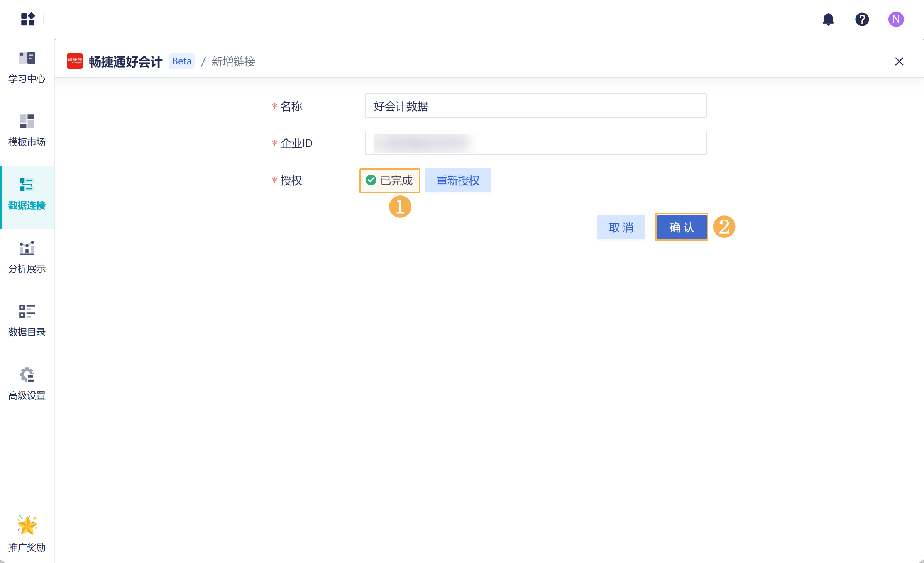Open the 推广奖励 star icon
Image resolution: width=924 pixels, height=563 pixels.
(x=26, y=524)
